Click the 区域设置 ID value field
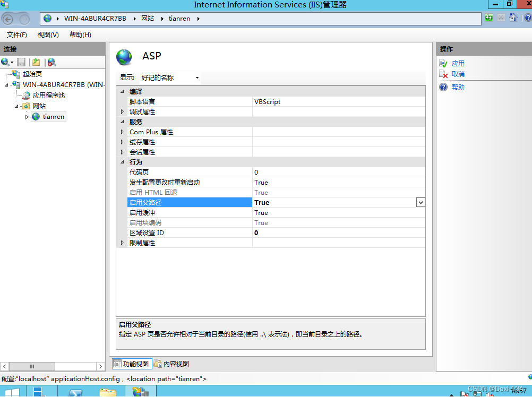 339,232
